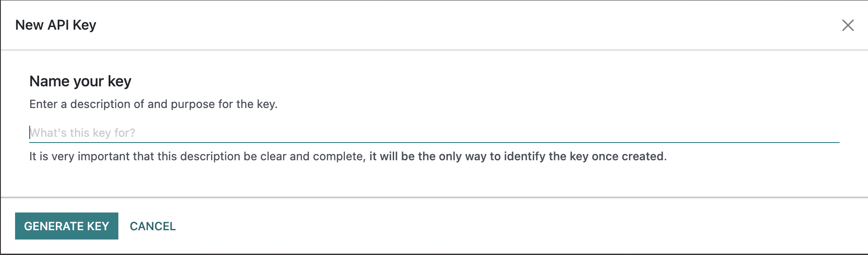868x255 pixels.
Task: Click the placeholder text in the description input
Action: (82, 133)
